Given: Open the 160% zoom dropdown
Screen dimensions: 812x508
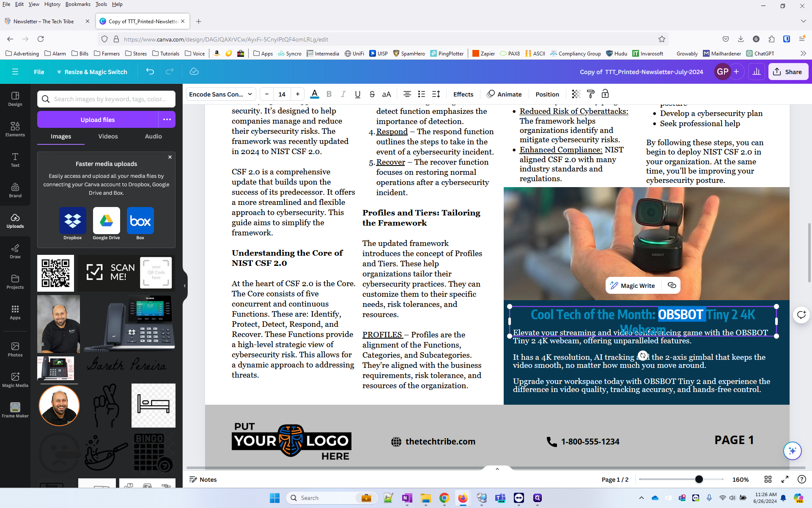Looking at the screenshot, I should point(741,479).
